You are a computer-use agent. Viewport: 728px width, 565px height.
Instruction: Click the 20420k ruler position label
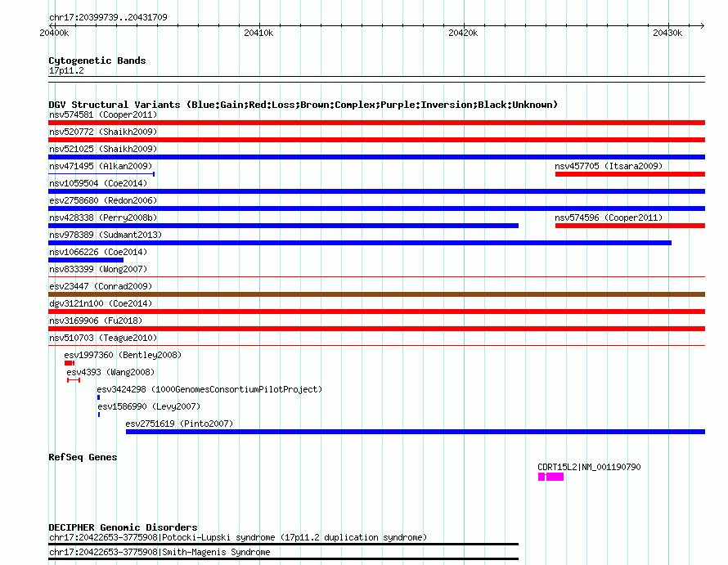pyautogui.click(x=463, y=33)
